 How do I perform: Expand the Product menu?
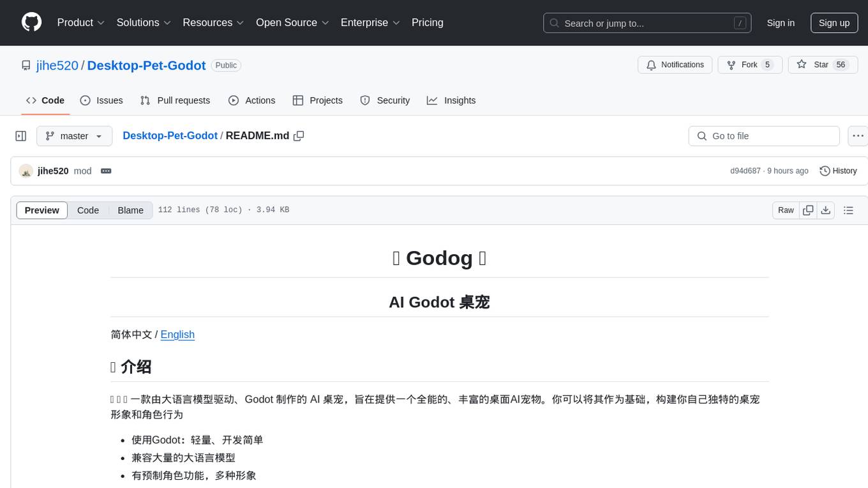point(81,22)
